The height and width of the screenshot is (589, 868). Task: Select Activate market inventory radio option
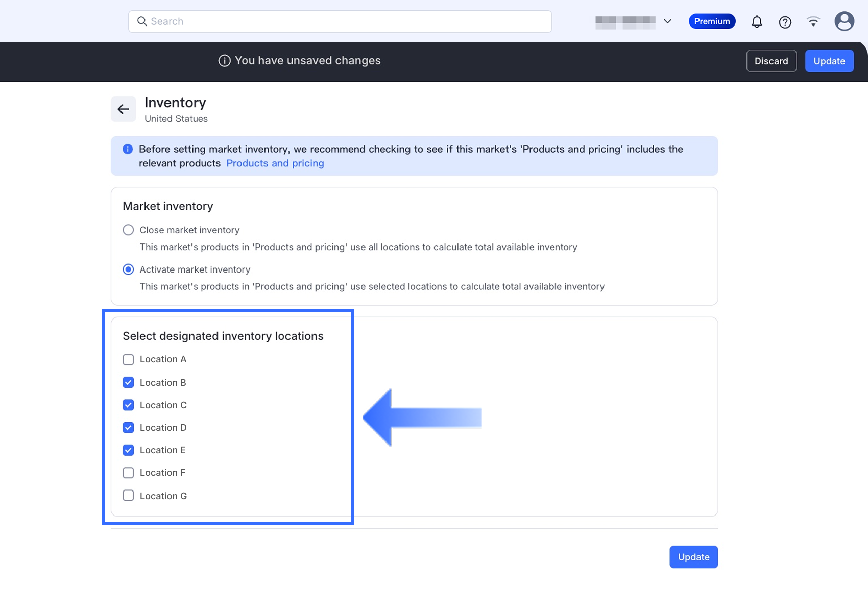pyautogui.click(x=128, y=269)
